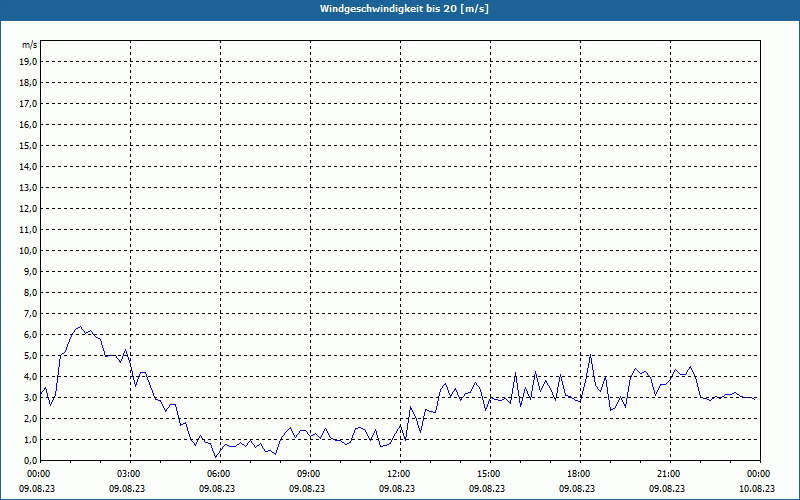Select the "09:00" time label
Image resolution: width=800 pixels, height=500 pixels.
(x=309, y=474)
